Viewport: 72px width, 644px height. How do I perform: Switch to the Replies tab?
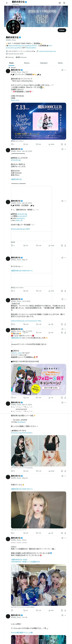[x=27, y=63]
